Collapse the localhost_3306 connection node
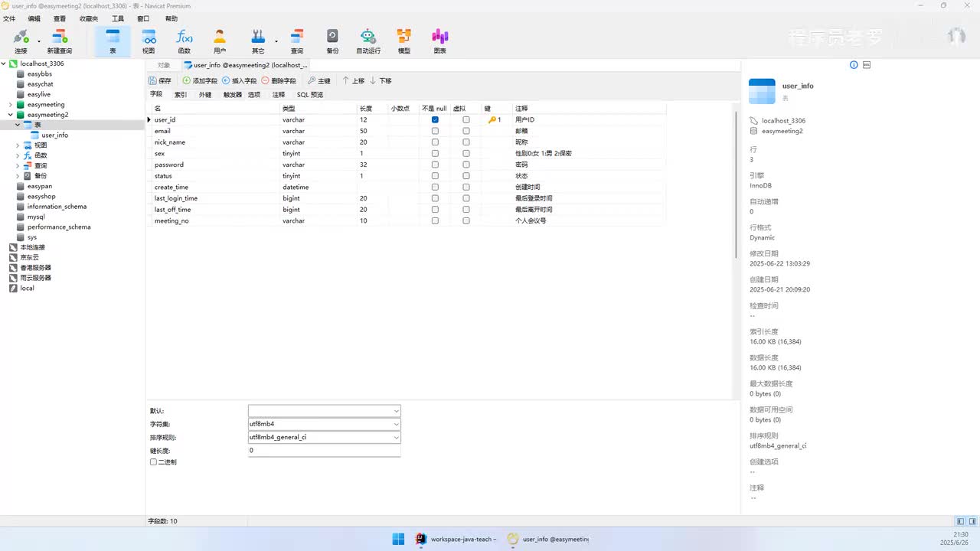Viewport: 980px width, 551px height. (x=4, y=64)
